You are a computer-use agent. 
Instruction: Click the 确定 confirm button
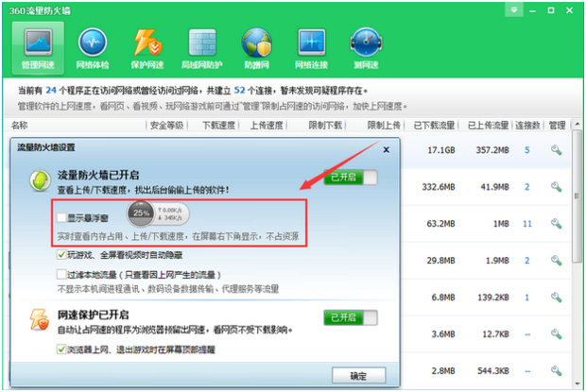[358, 376]
